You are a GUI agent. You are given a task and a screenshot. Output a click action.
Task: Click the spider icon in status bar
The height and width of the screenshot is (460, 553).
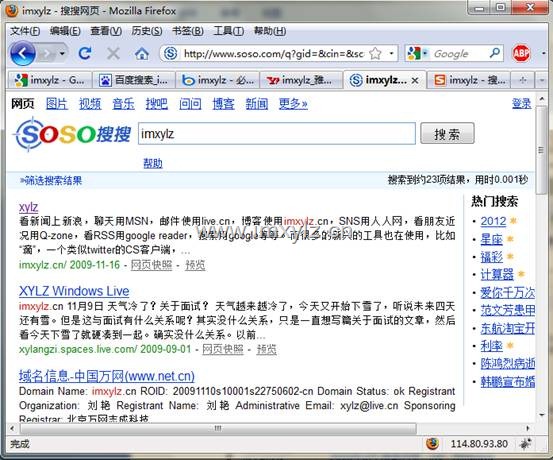click(525, 443)
